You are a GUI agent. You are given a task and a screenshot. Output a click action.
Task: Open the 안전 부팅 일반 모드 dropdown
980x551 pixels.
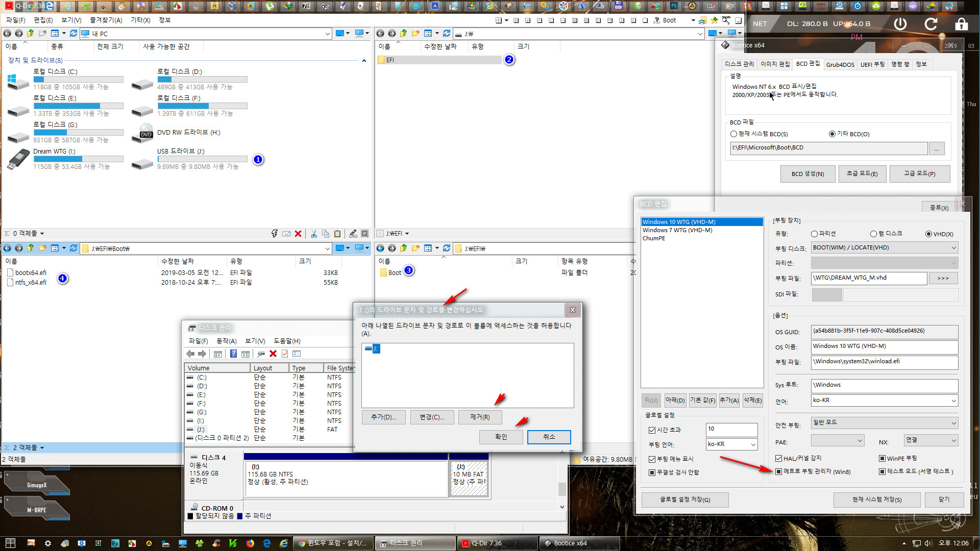click(884, 423)
